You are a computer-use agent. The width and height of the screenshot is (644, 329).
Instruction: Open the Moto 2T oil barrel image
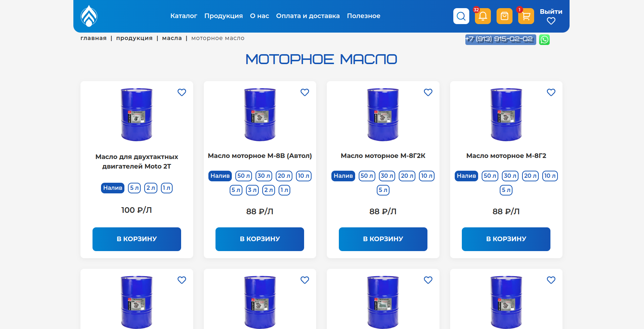[137, 114]
